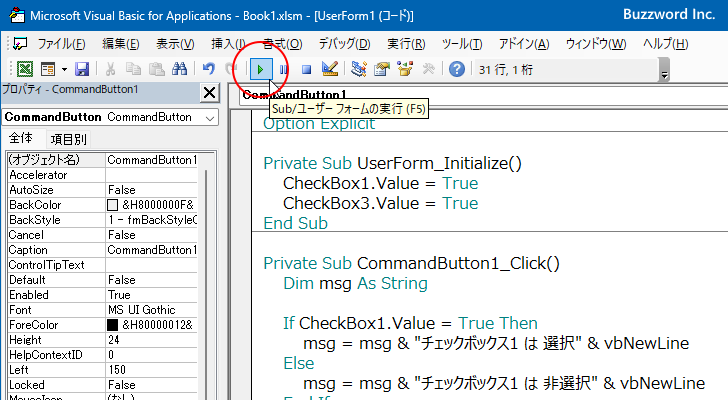The image size is (728, 400).
Task: Open VBA Help question mark icon
Action: point(457,70)
